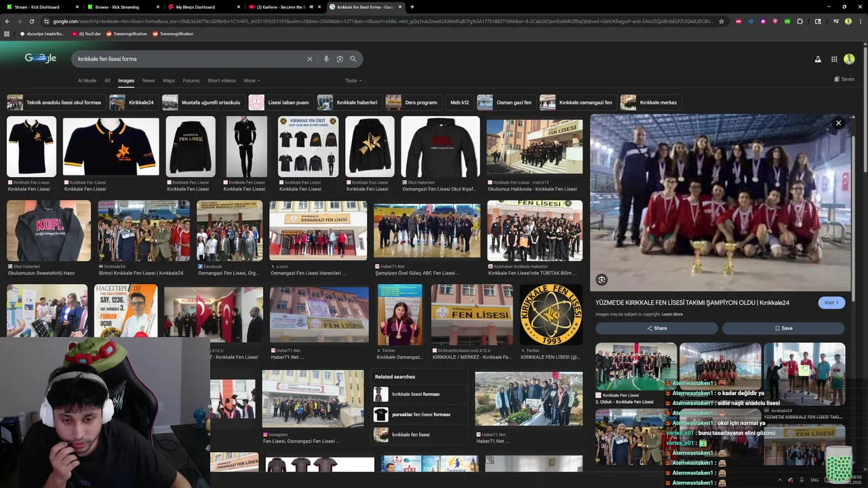Expand the More search filters dropdown

pyautogui.click(x=252, y=81)
